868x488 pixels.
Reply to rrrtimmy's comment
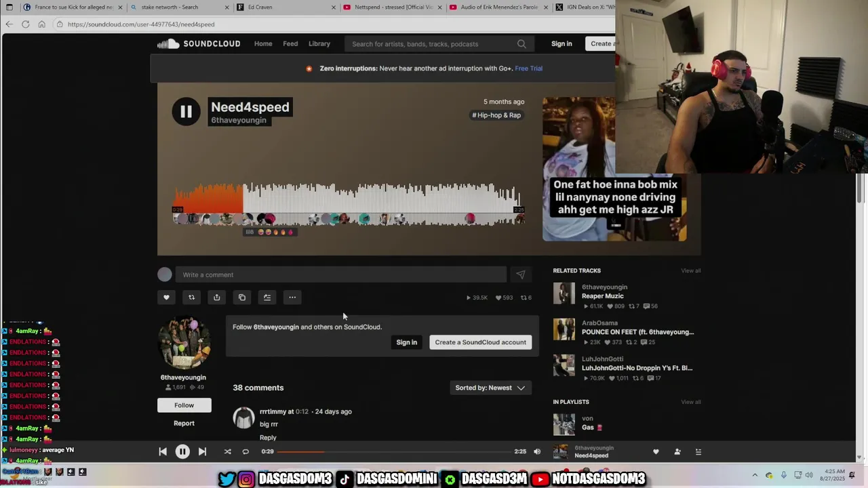coord(268,438)
